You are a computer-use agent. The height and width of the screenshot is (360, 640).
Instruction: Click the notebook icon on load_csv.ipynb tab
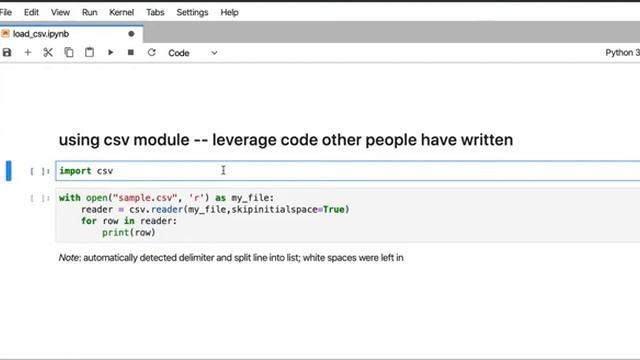click(5, 33)
